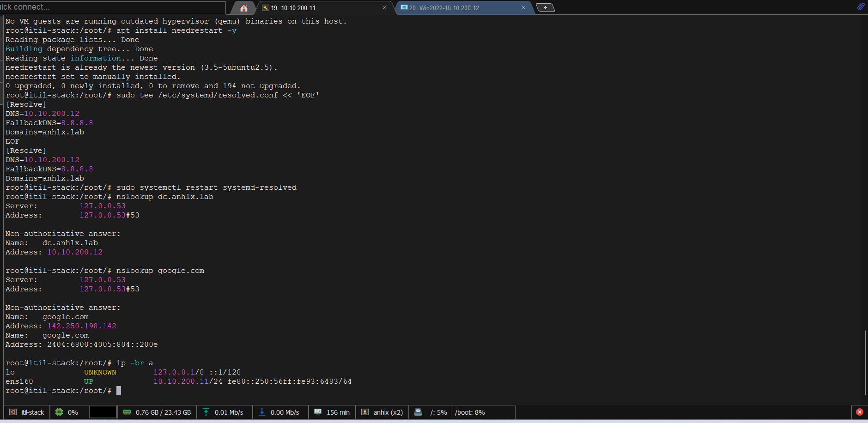Click the disk usage drive icon
This screenshot has width=868, height=423.
(418, 412)
